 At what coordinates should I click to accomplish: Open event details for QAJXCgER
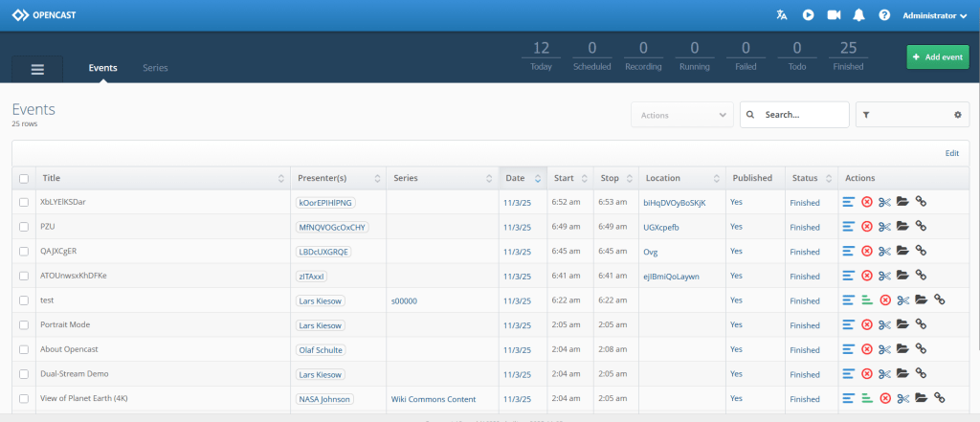point(849,252)
